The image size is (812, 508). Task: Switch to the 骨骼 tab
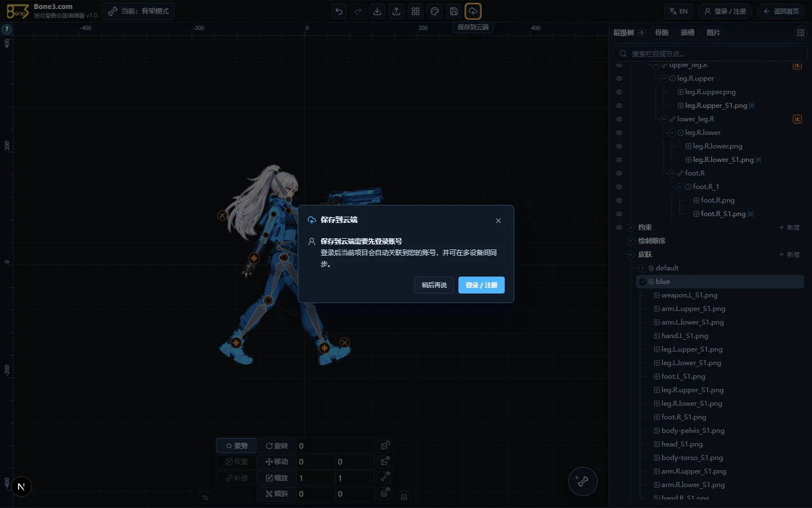tap(662, 33)
